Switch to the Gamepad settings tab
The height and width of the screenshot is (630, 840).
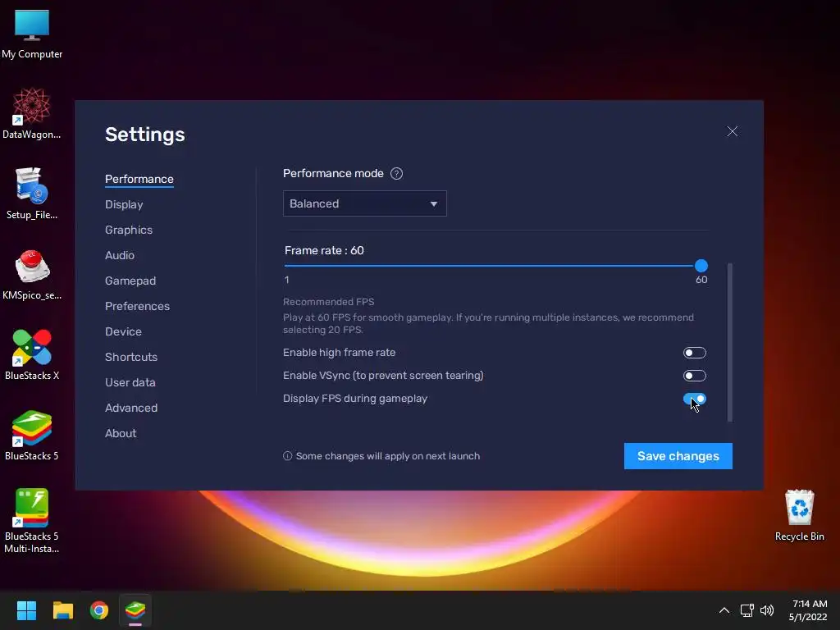click(130, 281)
